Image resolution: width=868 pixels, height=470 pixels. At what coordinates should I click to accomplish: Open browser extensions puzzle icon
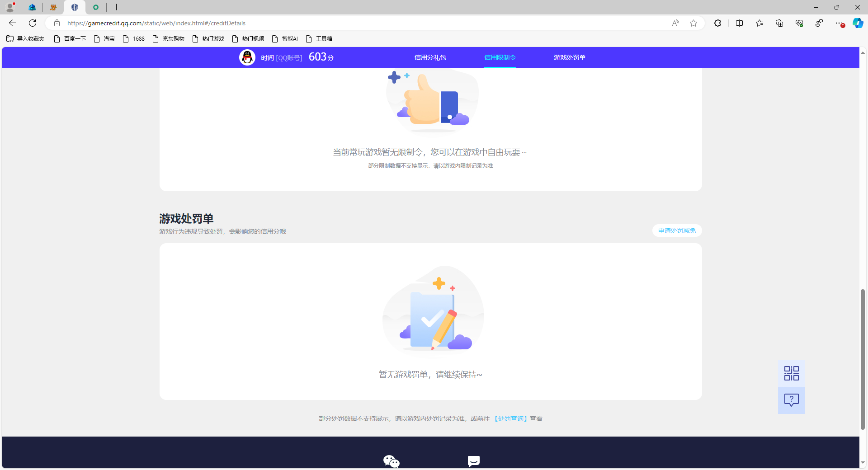point(717,23)
